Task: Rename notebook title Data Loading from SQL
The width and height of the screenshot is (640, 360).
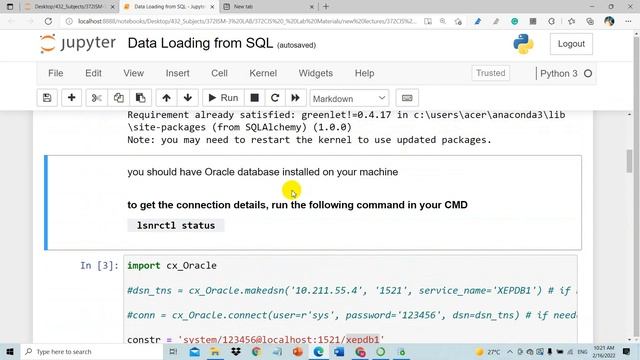Action: tap(200, 43)
